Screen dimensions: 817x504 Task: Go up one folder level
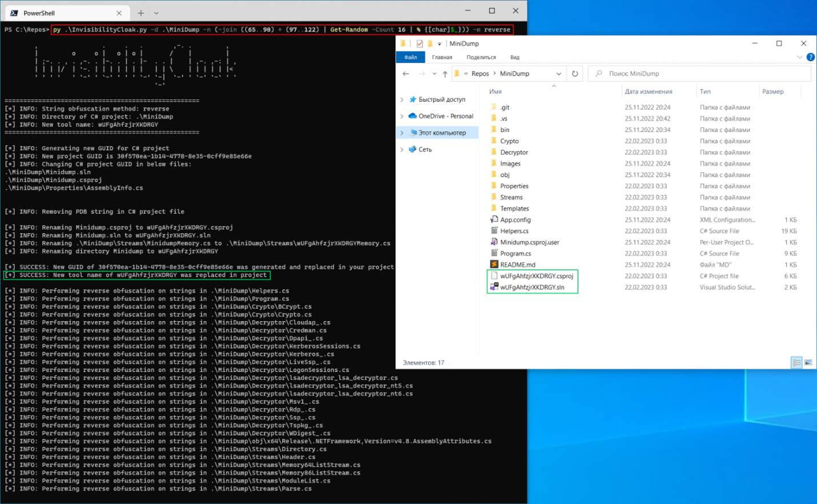pos(445,74)
